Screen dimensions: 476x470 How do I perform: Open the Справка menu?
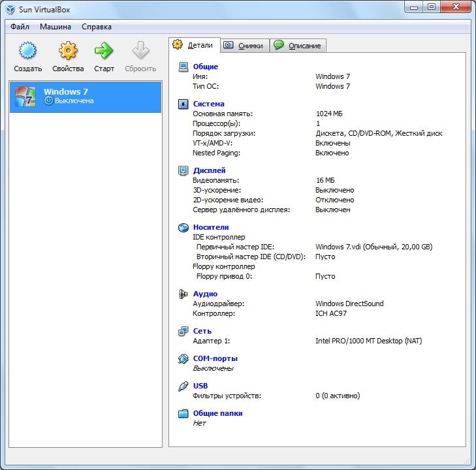click(97, 27)
